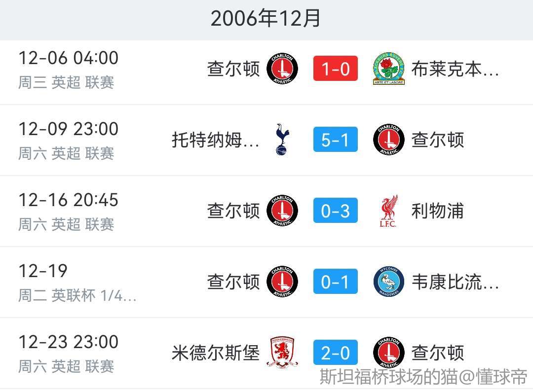Click Charlton crest in Blackburn match row
The image size is (533, 392).
(282, 69)
